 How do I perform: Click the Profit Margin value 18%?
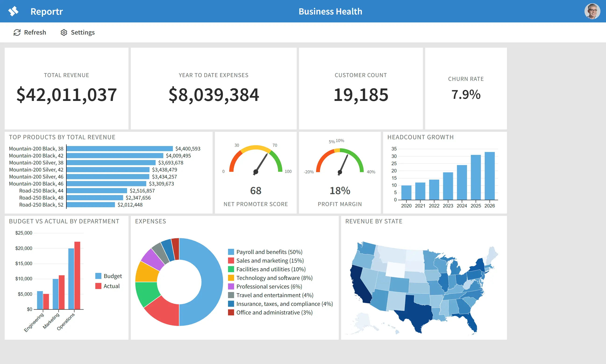340,191
